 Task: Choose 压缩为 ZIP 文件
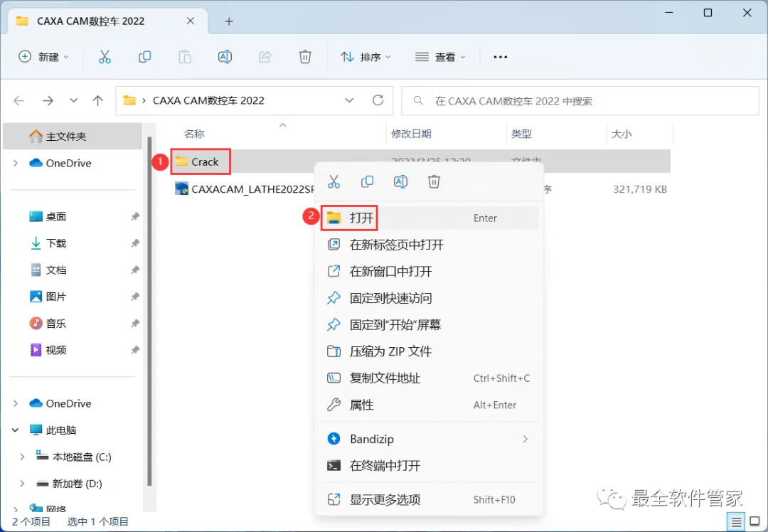coord(429,351)
